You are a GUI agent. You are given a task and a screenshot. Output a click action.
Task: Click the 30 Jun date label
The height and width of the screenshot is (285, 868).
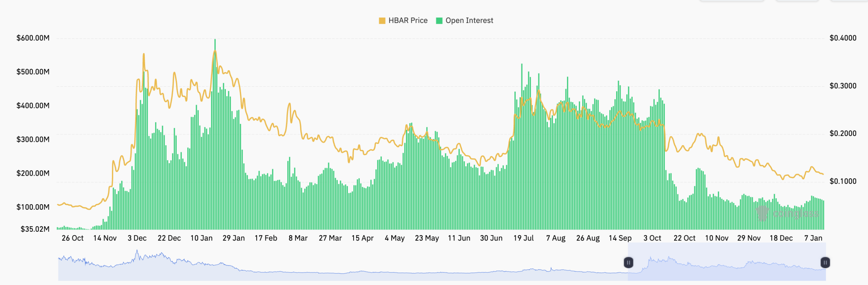[491, 238]
